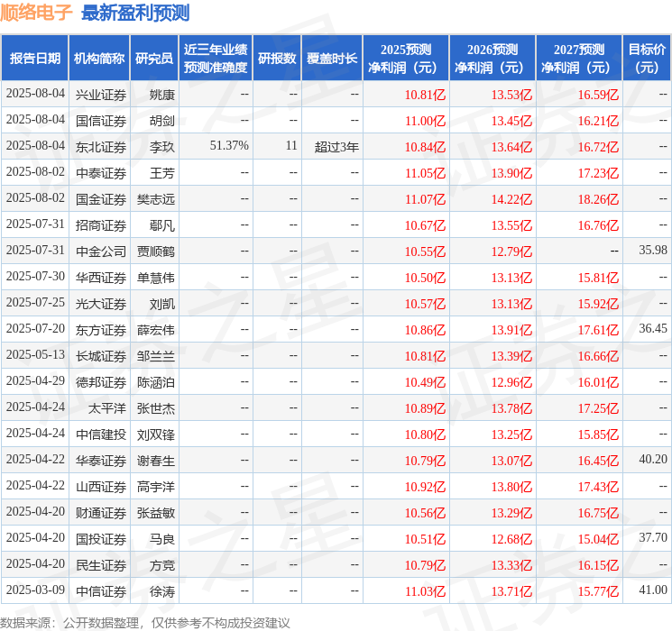
Task: Select 太平洋 institution cell
Action: (x=107, y=408)
